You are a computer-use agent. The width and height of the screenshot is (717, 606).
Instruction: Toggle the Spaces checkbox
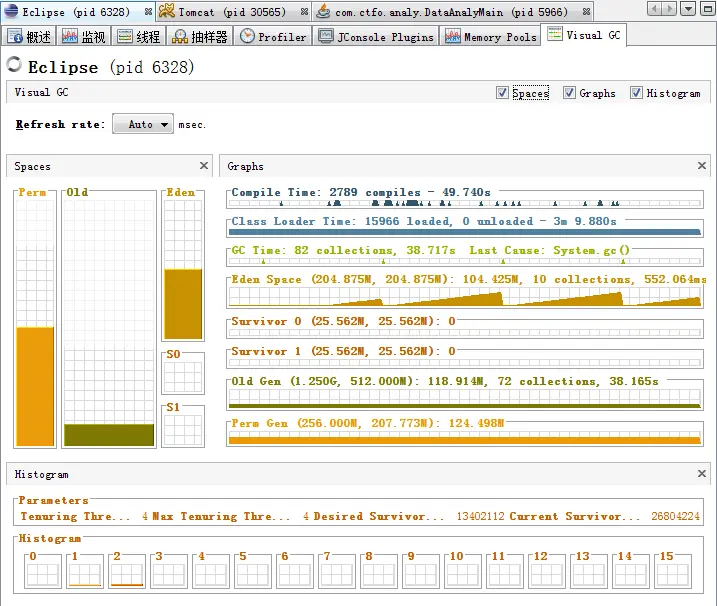[x=502, y=93]
